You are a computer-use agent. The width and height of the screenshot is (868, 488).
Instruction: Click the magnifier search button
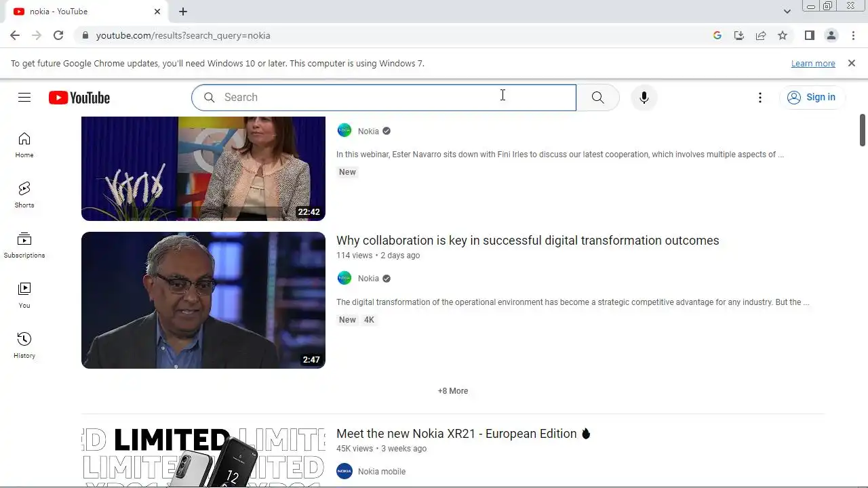[x=597, y=98]
